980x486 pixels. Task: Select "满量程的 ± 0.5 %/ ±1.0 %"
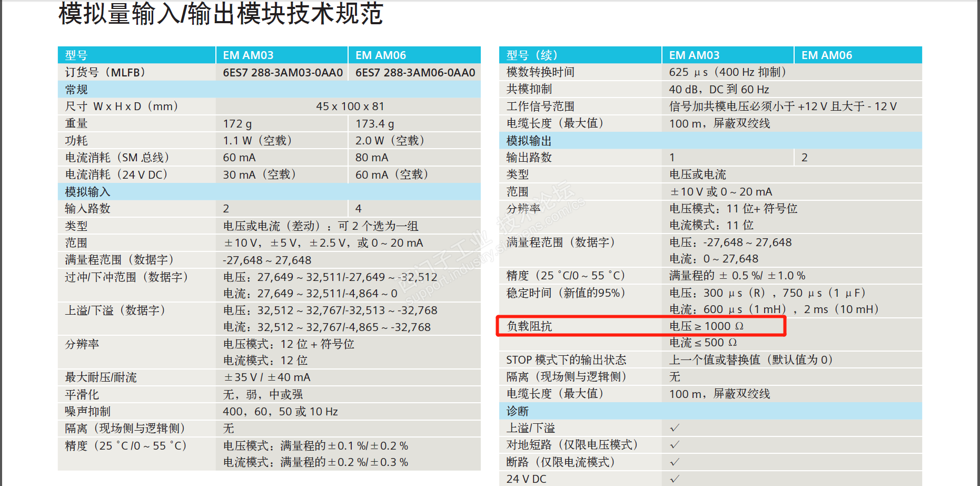737,276
